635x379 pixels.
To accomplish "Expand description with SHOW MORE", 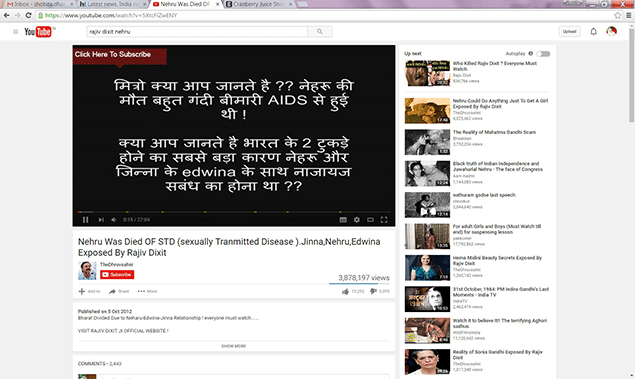I will pos(234,346).
